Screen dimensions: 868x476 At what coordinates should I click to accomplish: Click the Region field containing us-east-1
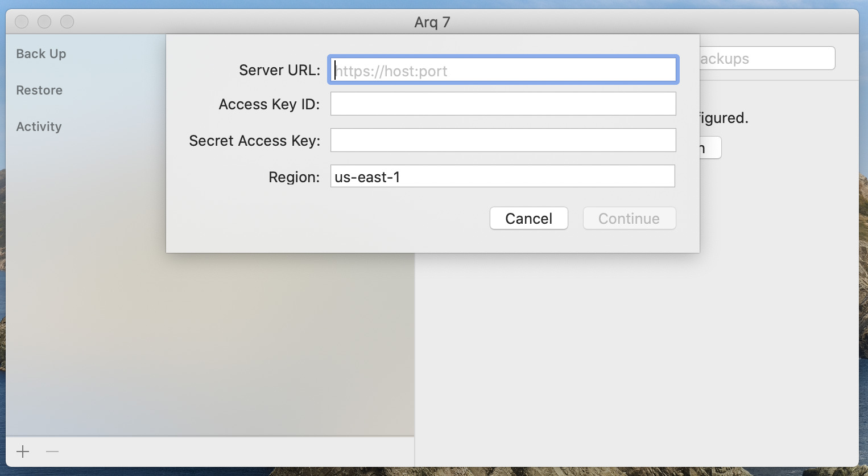pos(503,176)
